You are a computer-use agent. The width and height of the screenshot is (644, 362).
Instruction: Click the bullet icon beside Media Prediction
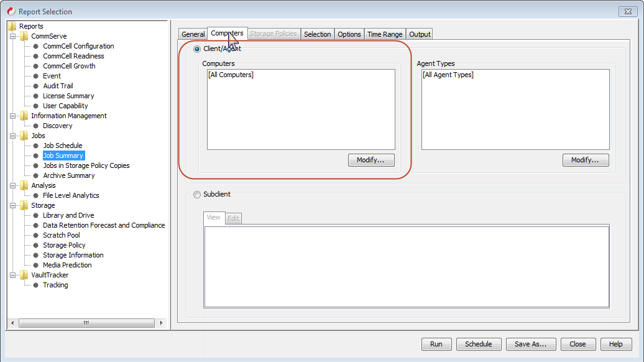point(35,265)
